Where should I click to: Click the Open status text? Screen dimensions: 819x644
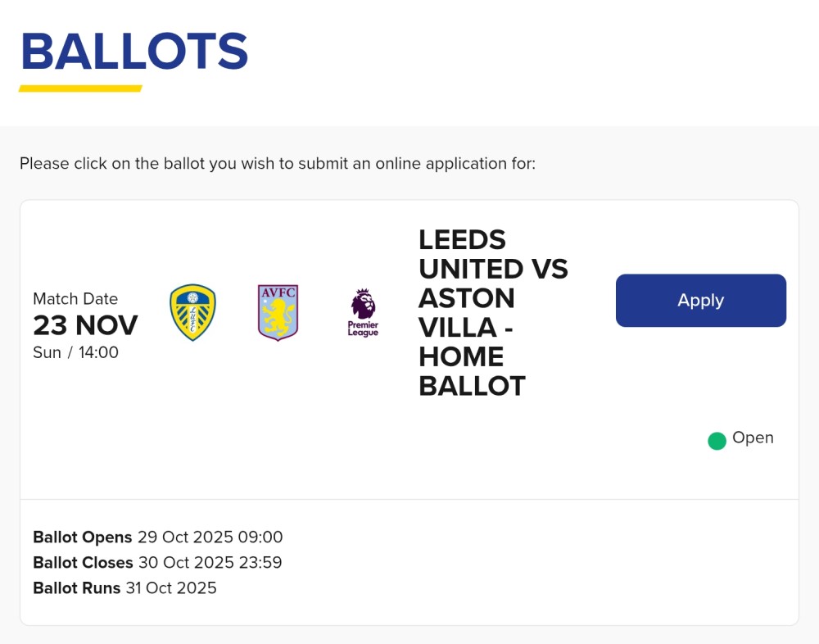753,438
